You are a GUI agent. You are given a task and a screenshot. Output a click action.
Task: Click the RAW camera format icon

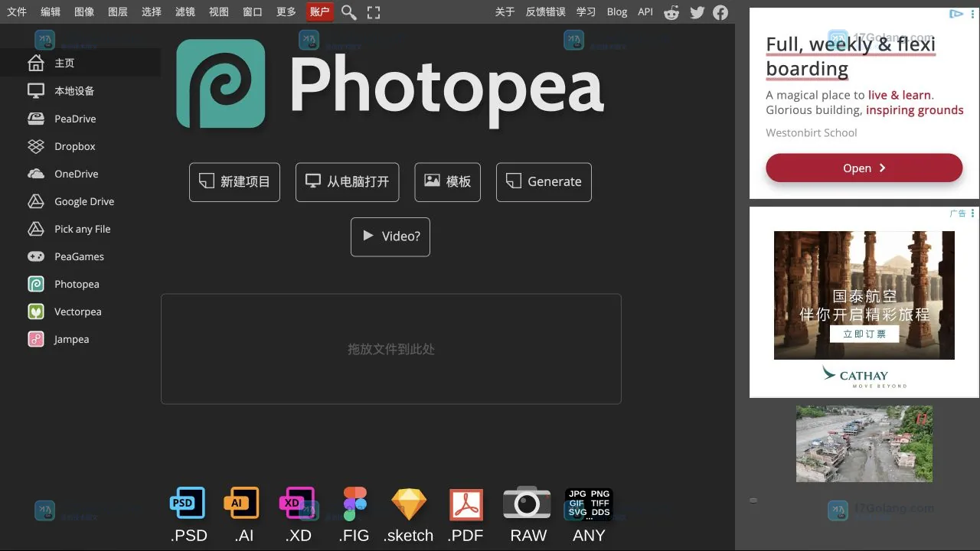click(527, 503)
